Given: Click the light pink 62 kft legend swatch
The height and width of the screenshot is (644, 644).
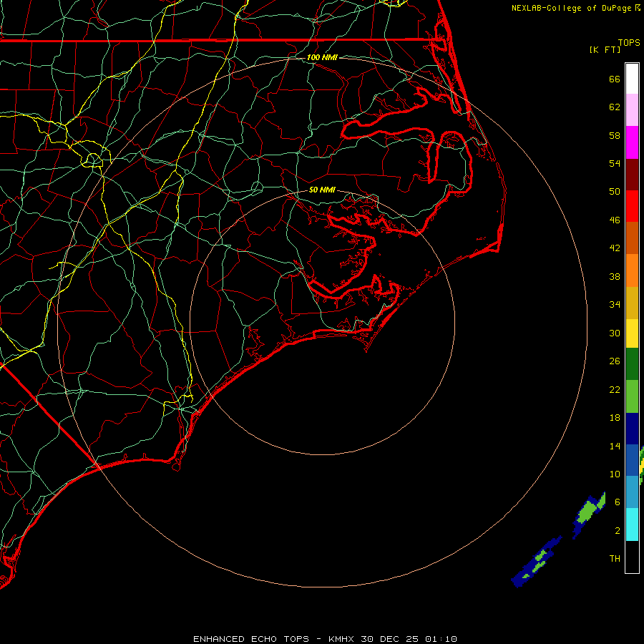Looking at the screenshot, I should point(632,109).
